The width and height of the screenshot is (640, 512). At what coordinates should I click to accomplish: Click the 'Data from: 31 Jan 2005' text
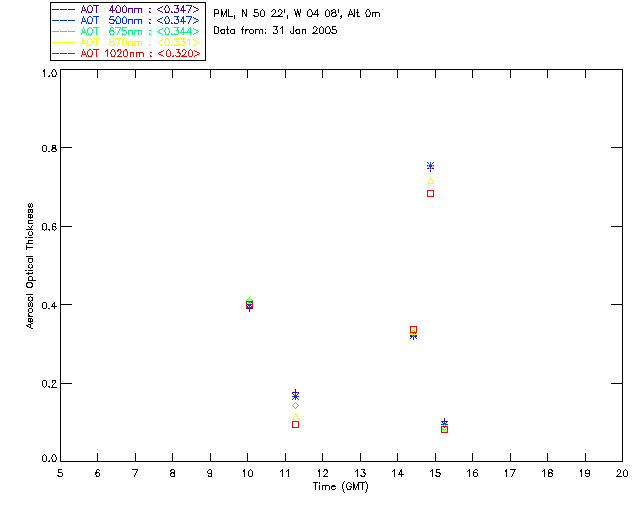[x=275, y=31]
